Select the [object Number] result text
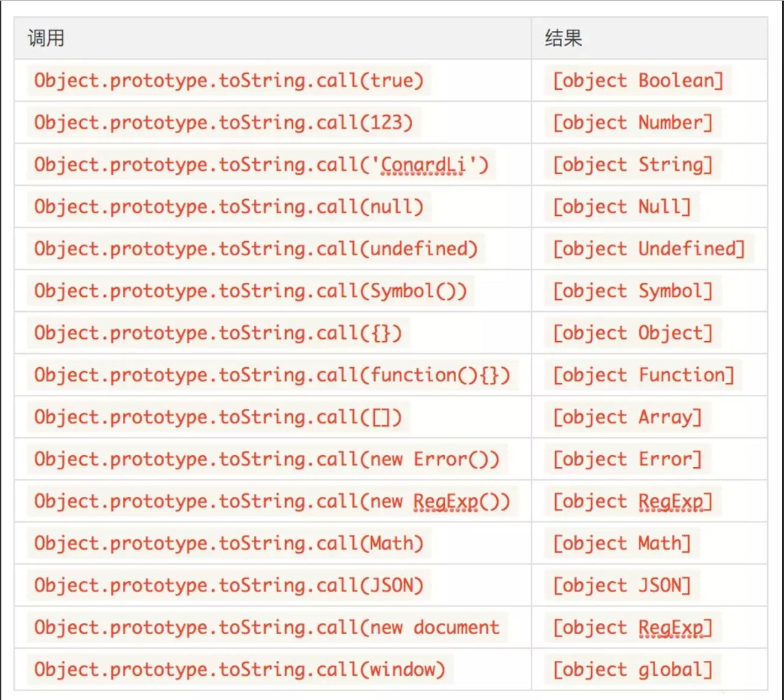784x700 pixels. click(632, 122)
